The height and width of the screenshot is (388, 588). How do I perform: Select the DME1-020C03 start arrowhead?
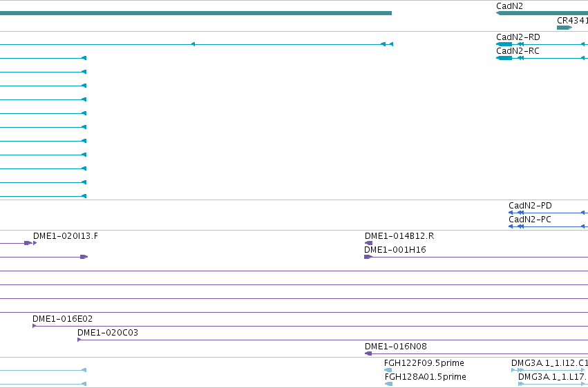click(79, 340)
